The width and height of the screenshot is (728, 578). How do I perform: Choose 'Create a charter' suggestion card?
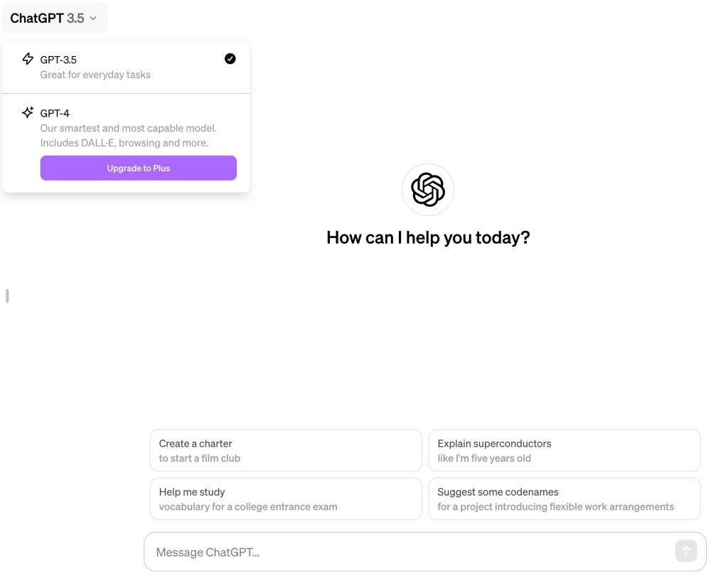click(x=286, y=450)
